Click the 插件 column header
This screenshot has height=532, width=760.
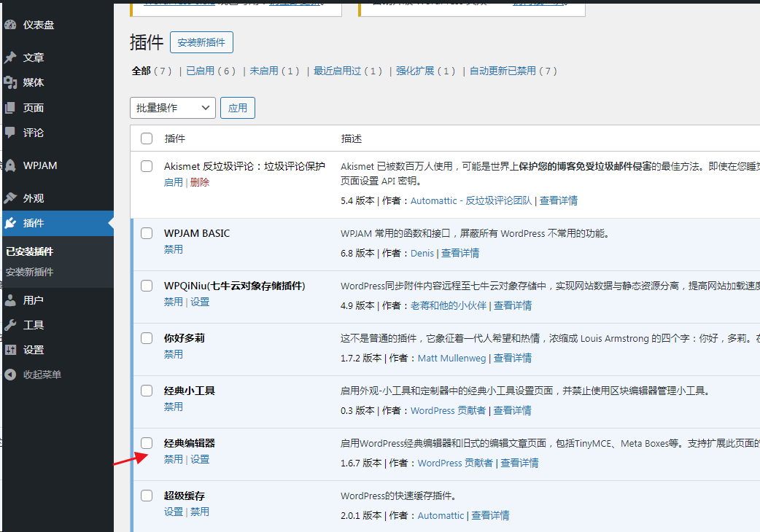click(x=174, y=139)
